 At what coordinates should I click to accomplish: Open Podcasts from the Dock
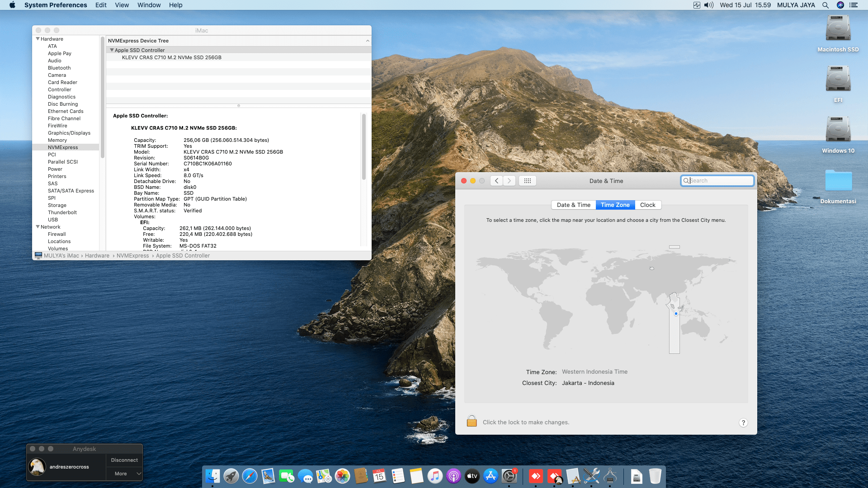[453, 476]
